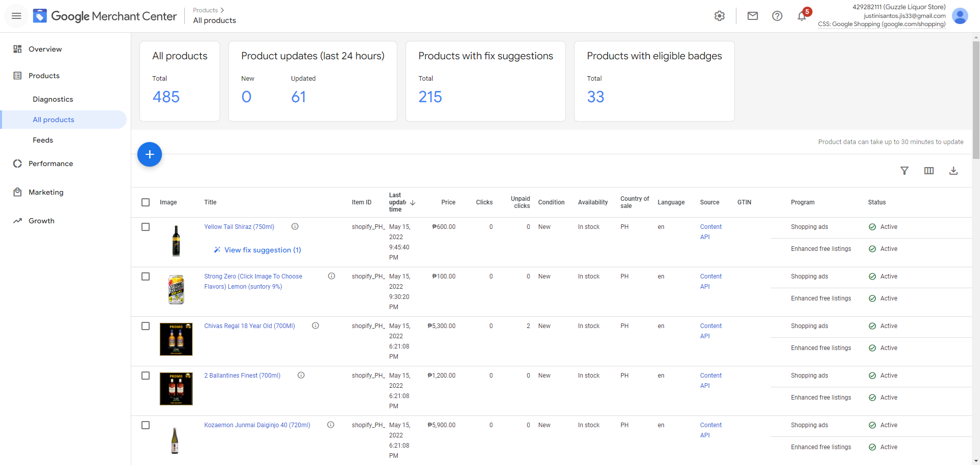This screenshot has height=465, width=980.
Task: Click the Kozaemon Junmai Daiginjo product thumbnail
Action: [175, 440]
